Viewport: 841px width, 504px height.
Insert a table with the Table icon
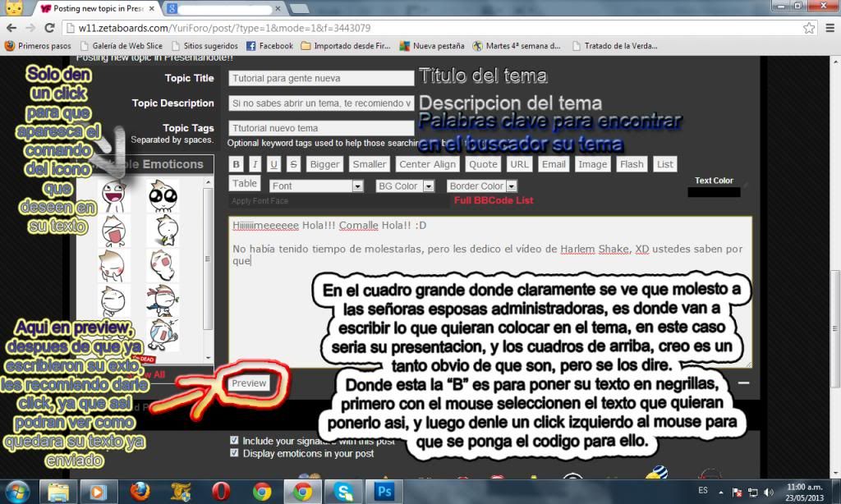point(244,184)
